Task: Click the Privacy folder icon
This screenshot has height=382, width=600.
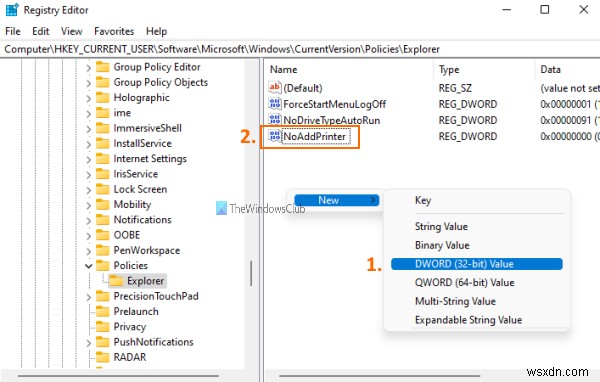Action: point(103,327)
